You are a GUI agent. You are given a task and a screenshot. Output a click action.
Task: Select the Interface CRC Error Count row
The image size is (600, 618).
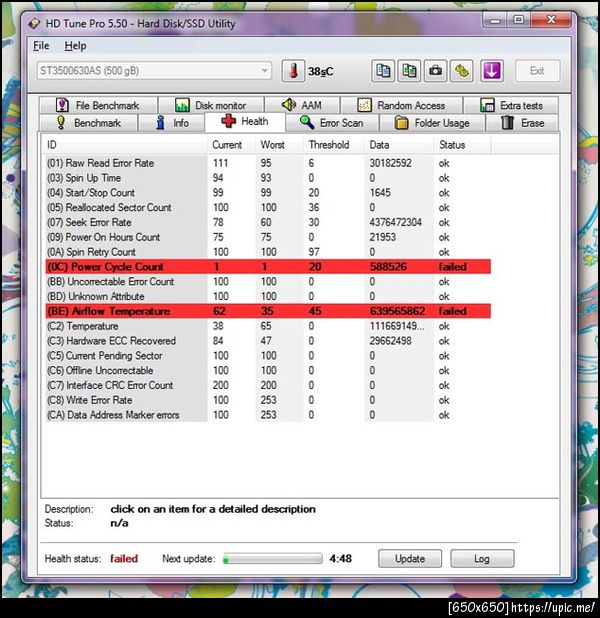pyautogui.click(x=268, y=385)
